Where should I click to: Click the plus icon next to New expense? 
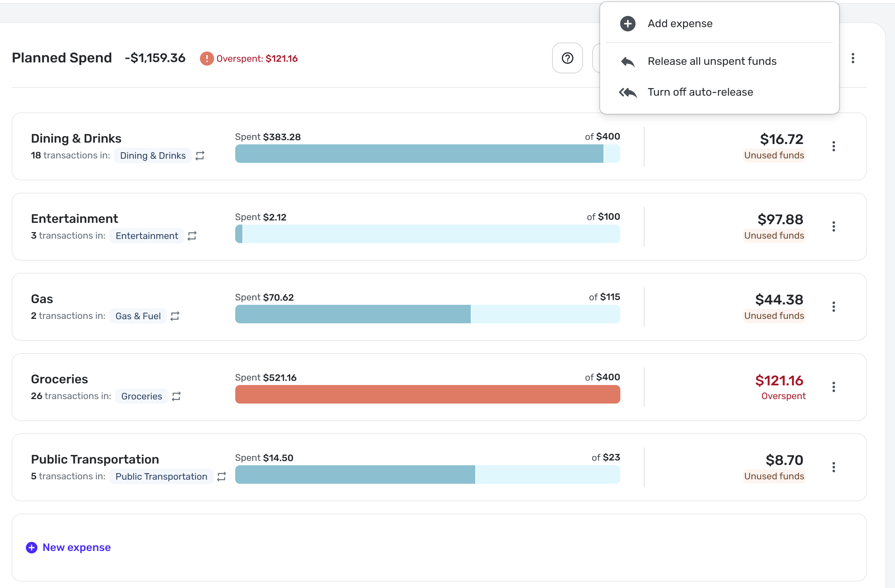click(x=32, y=548)
